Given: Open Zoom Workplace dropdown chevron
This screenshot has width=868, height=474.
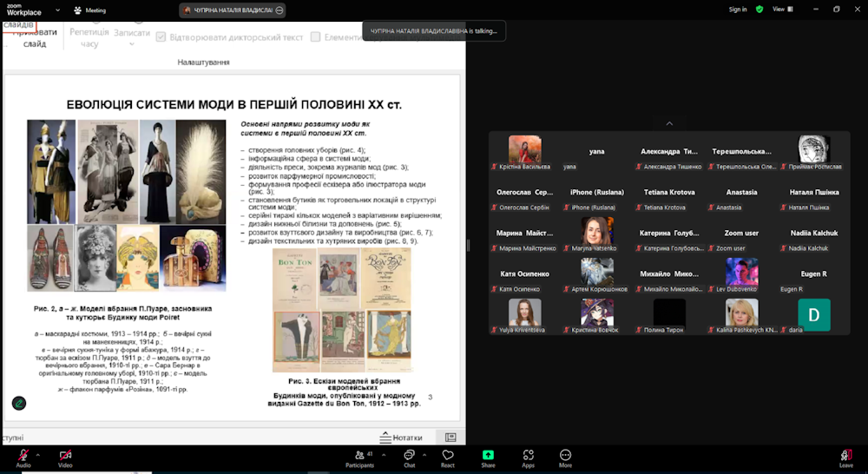Looking at the screenshot, I should click(57, 10).
